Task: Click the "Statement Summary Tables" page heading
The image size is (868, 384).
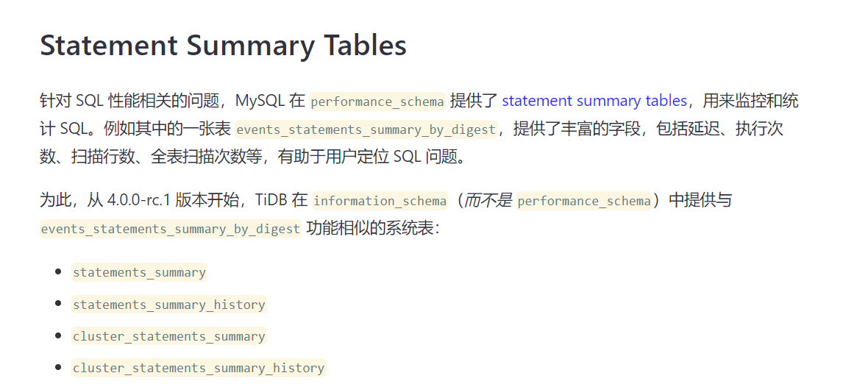Action: (223, 46)
